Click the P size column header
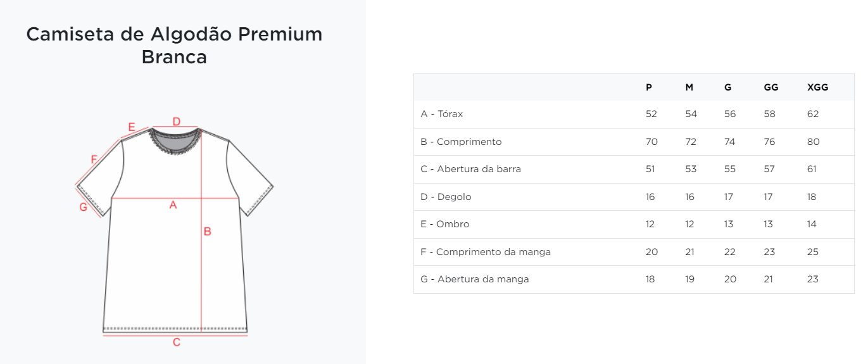 click(x=649, y=87)
